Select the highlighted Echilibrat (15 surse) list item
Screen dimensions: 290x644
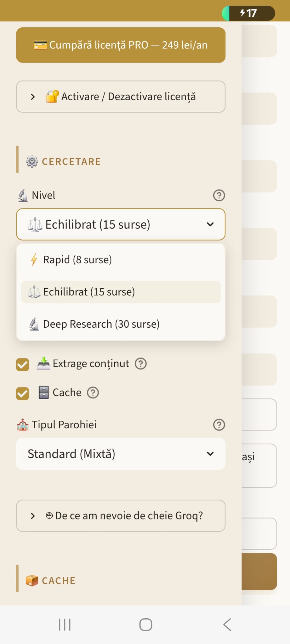click(121, 292)
